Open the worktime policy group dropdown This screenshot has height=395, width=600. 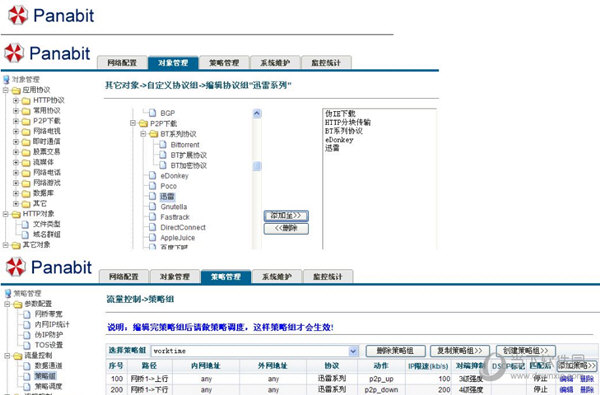[353, 351]
